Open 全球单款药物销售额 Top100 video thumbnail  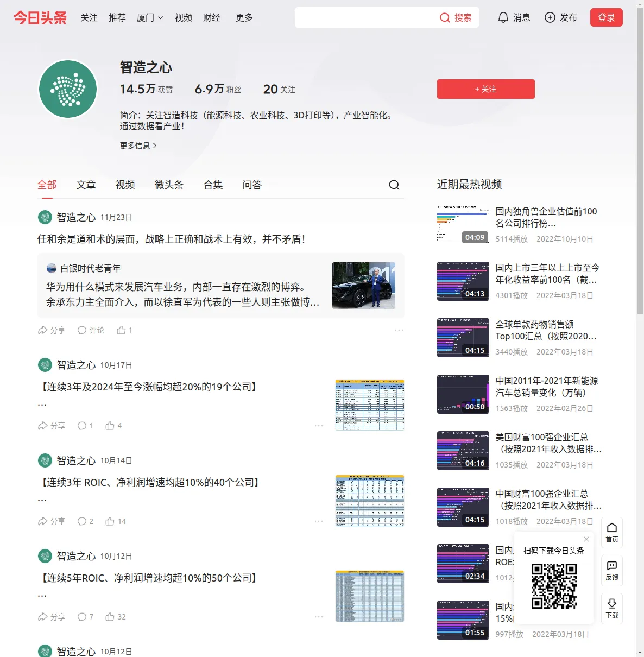[x=463, y=338]
